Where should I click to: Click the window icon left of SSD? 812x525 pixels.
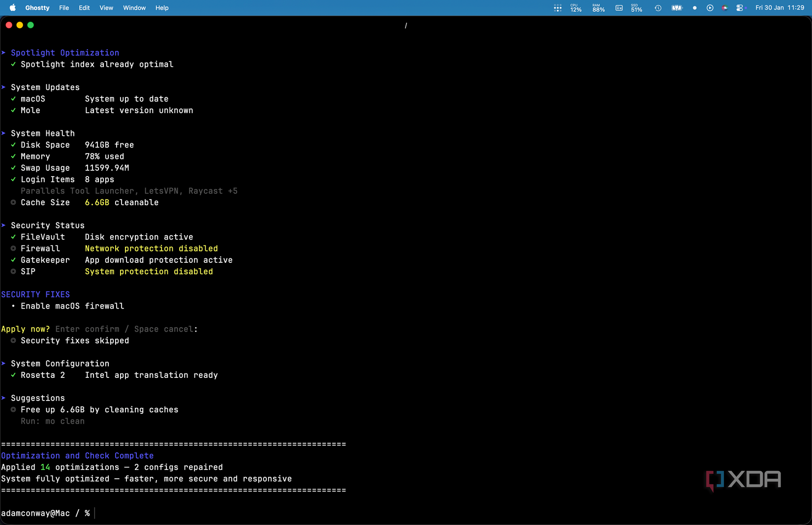click(x=619, y=8)
